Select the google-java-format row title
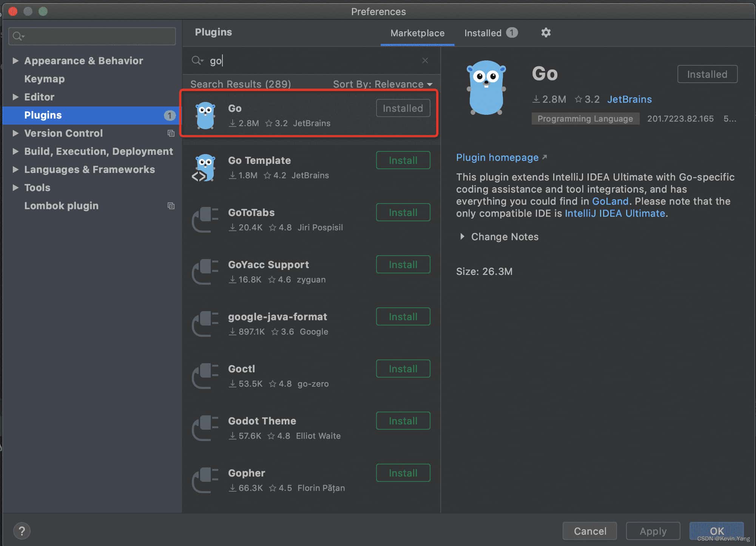756x546 pixels. (277, 316)
